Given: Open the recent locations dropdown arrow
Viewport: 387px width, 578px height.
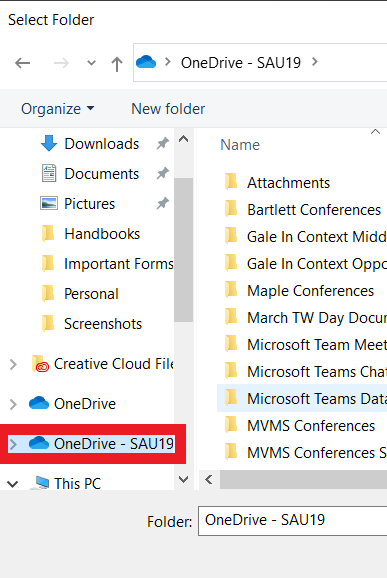Looking at the screenshot, I should 91,63.
